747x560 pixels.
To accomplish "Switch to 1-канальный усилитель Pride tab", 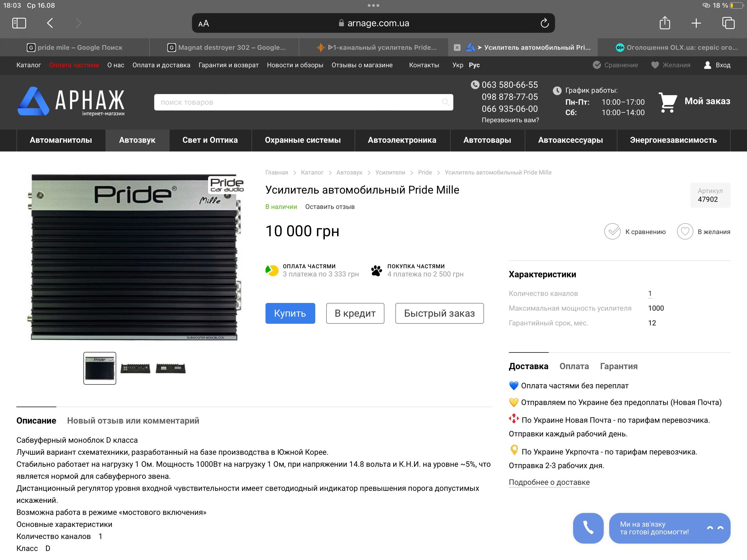I will click(x=373, y=48).
